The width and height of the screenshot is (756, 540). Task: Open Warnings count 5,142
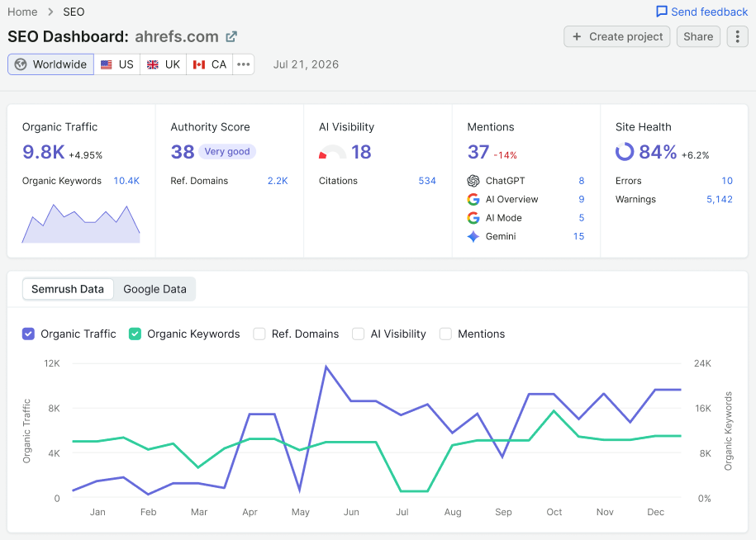(x=720, y=200)
